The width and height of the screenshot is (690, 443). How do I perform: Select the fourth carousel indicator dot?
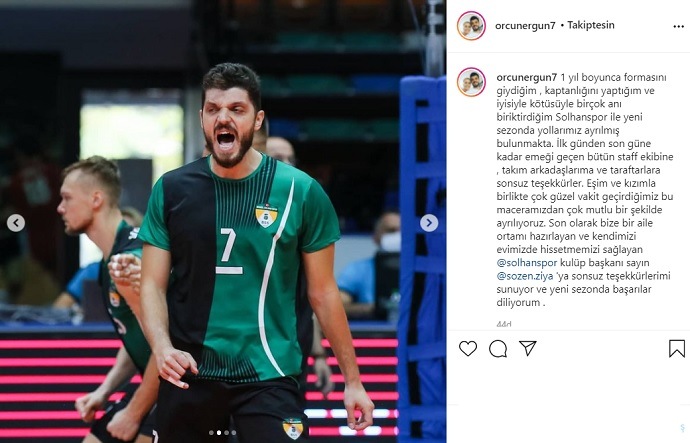point(234,432)
